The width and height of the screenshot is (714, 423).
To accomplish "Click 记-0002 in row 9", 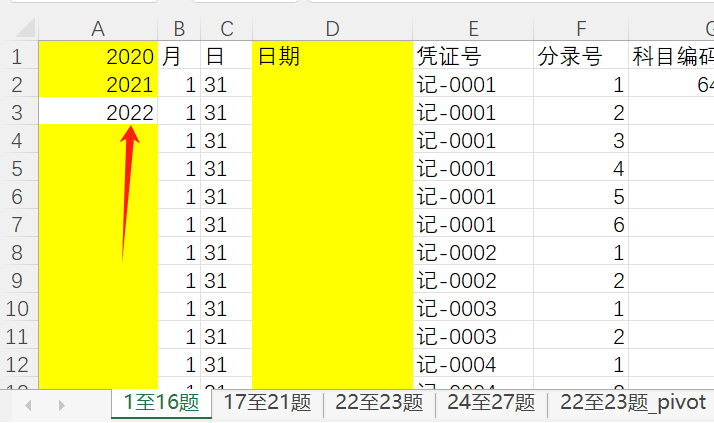I will point(473,279).
